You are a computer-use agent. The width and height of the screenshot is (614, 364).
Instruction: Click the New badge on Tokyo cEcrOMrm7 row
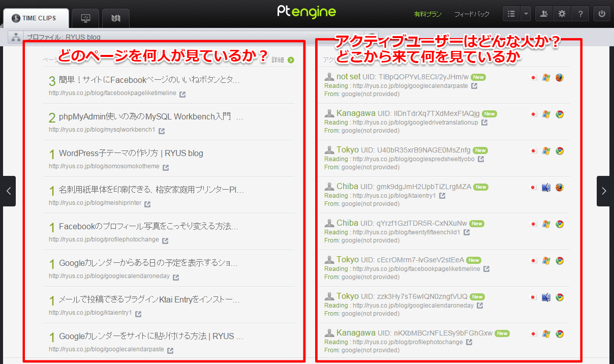tap(474, 260)
